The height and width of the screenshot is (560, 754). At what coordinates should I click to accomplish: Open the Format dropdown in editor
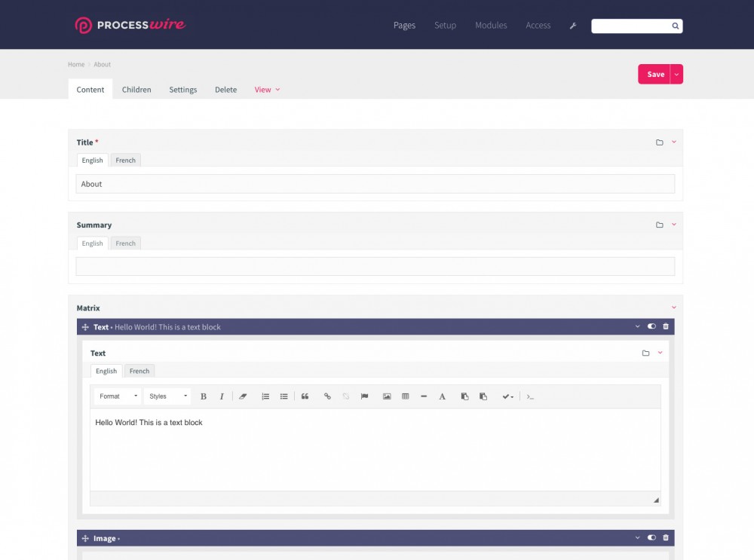click(118, 396)
